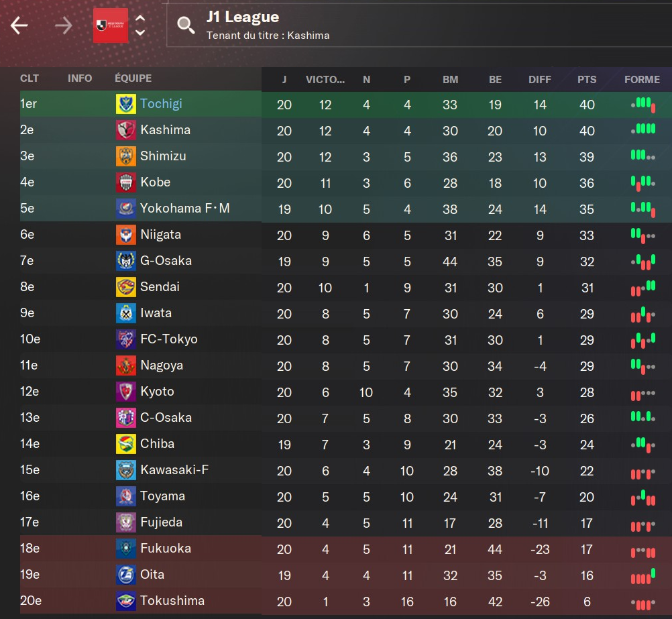Sort table by PTS column header
The image size is (672, 619).
click(x=587, y=79)
